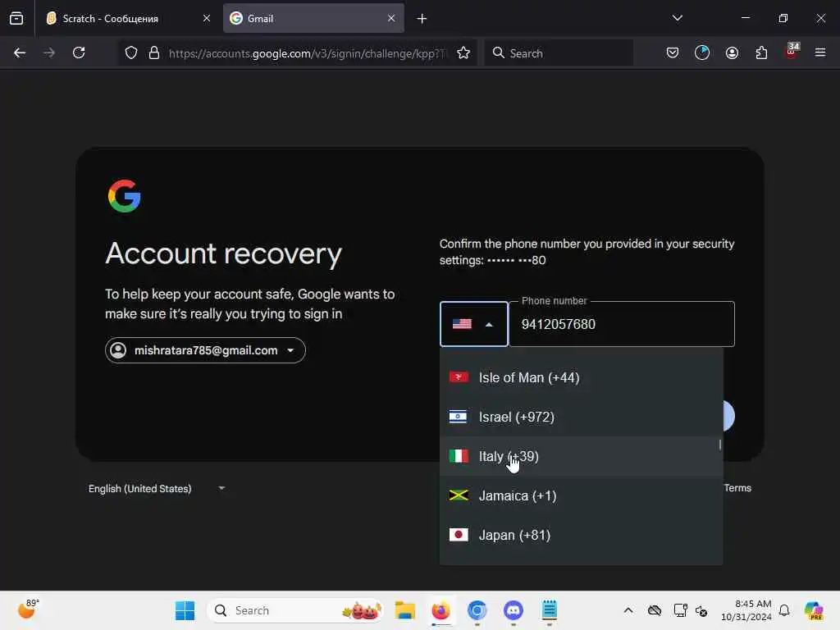Select the Gmail browser tab
The height and width of the screenshot is (630, 840).
click(x=313, y=18)
